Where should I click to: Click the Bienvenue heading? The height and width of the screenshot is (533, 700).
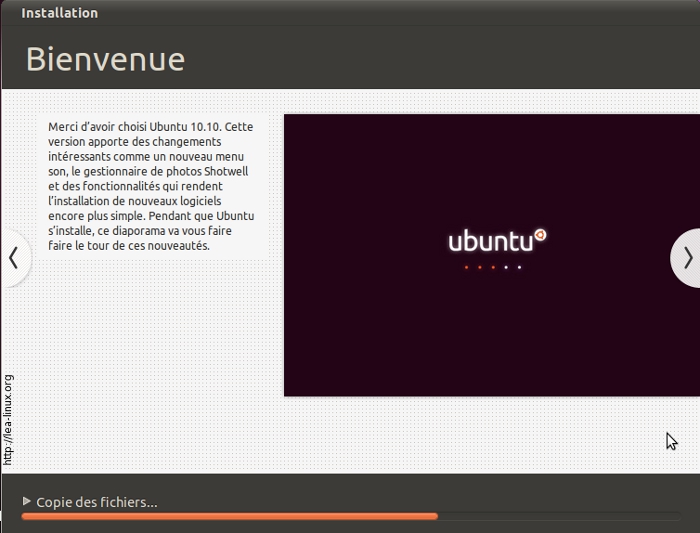(x=105, y=59)
